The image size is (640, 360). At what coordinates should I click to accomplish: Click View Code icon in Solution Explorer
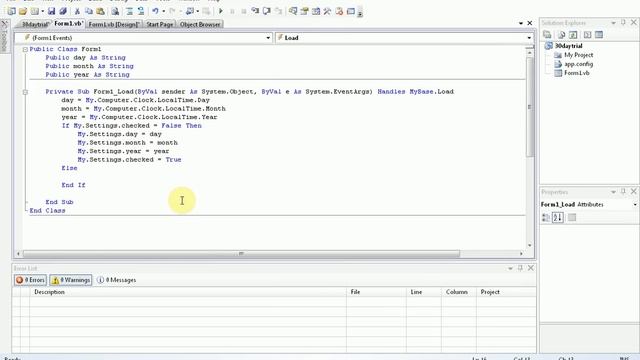click(x=587, y=35)
